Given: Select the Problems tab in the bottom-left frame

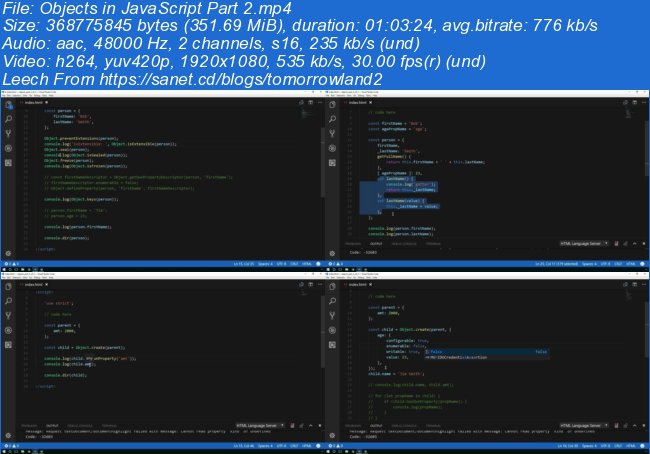Looking at the screenshot, I should (x=29, y=426).
